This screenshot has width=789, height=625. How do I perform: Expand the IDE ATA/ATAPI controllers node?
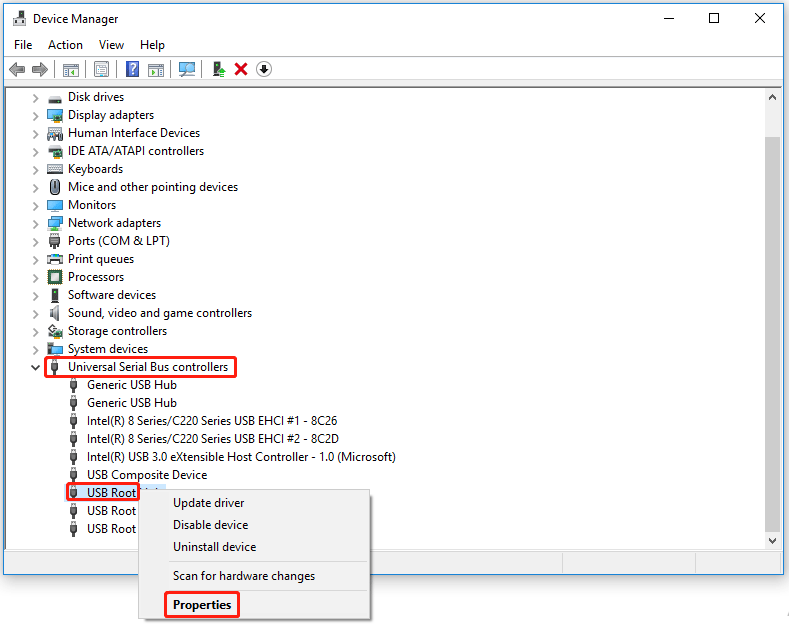35,152
